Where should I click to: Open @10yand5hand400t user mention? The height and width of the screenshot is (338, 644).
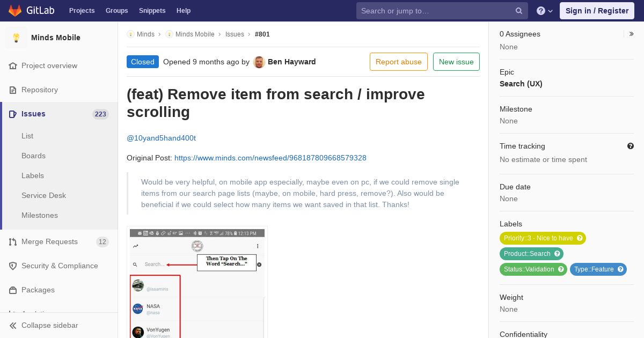(161, 138)
